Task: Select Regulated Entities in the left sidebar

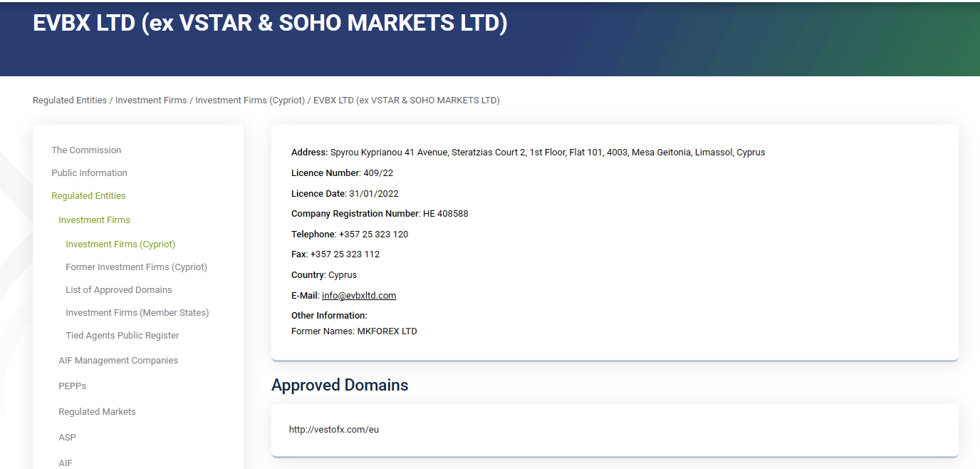Action: click(x=88, y=196)
